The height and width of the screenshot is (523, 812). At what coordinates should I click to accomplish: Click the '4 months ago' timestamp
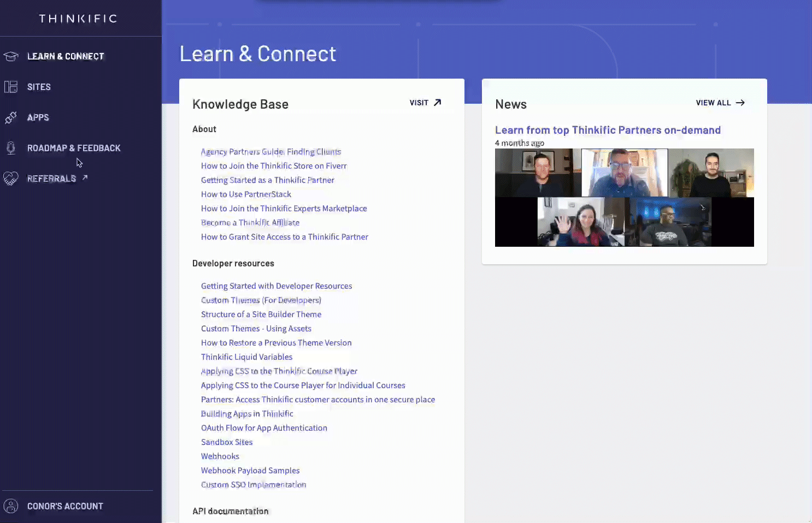point(520,143)
